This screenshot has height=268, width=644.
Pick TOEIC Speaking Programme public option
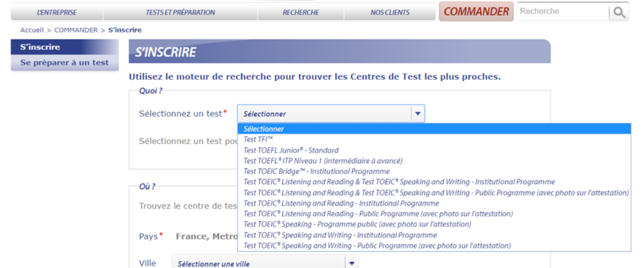(x=357, y=224)
